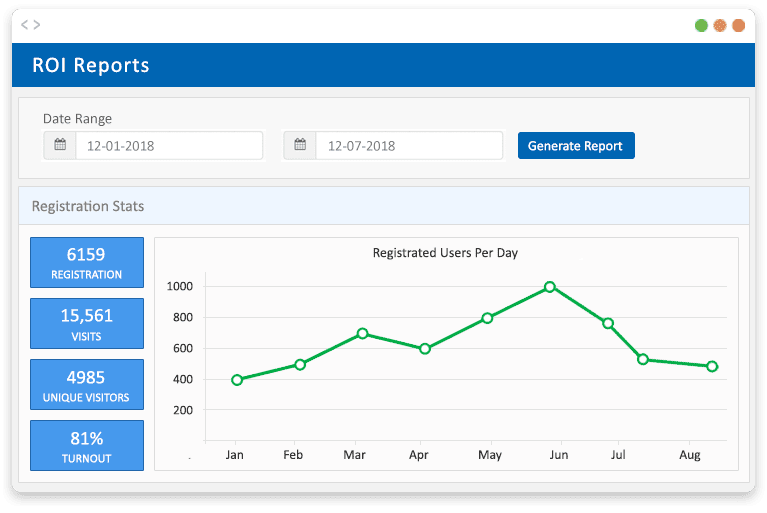Click the Registrated Users Per Day title

coord(445,253)
